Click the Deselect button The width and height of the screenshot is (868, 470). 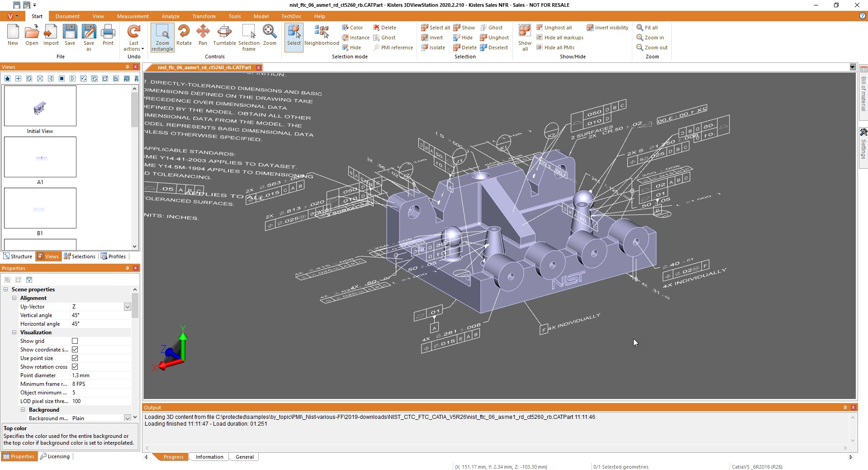[494, 47]
